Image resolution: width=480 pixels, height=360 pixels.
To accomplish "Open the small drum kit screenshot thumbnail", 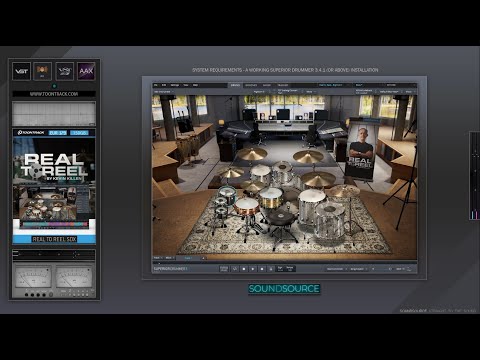I will [x=54, y=207].
